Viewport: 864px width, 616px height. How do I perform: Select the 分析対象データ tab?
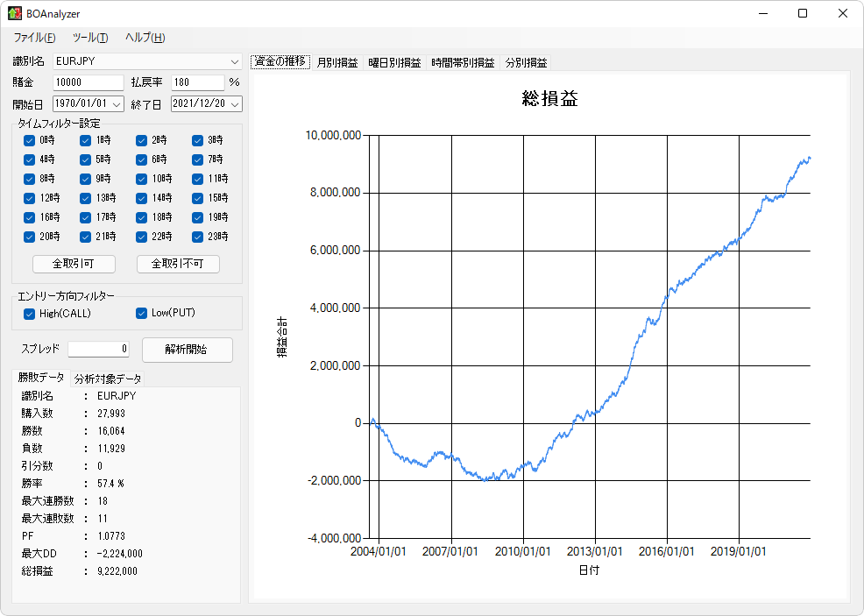[108, 379]
